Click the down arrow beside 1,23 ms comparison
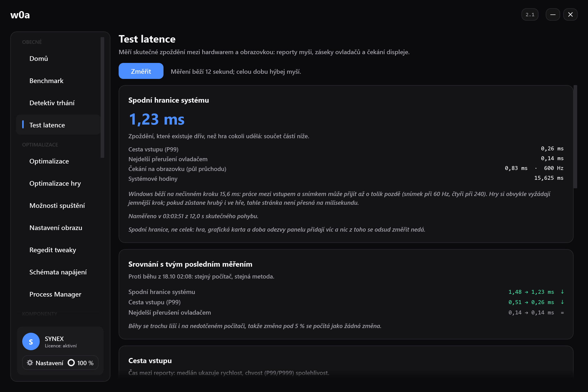The height and width of the screenshot is (392, 588). 562,292
